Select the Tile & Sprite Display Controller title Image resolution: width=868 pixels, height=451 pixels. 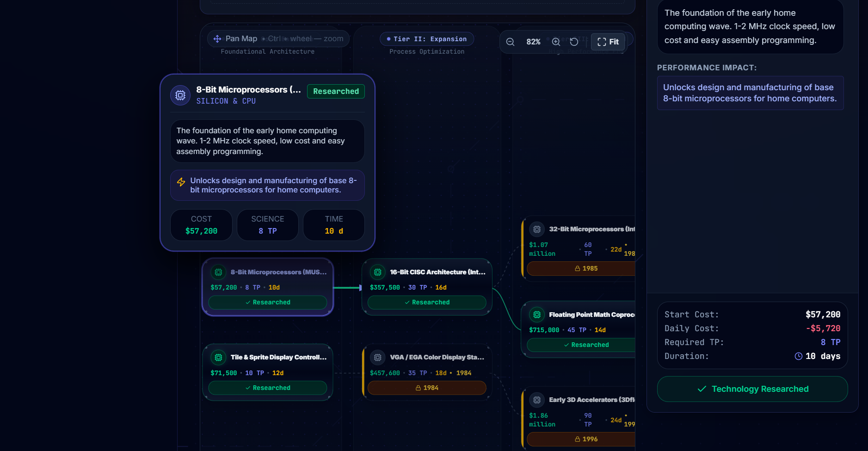pyautogui.click(x=278, y=358)
